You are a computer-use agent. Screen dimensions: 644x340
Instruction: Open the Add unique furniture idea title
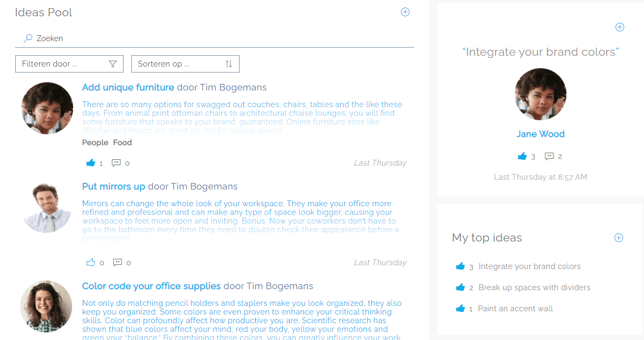[128, 87]
